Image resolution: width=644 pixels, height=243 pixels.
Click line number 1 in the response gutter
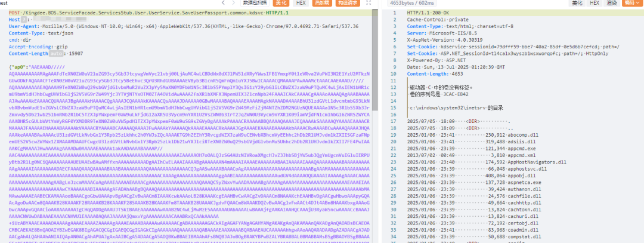pyautogui.click(x=395, y=13)
